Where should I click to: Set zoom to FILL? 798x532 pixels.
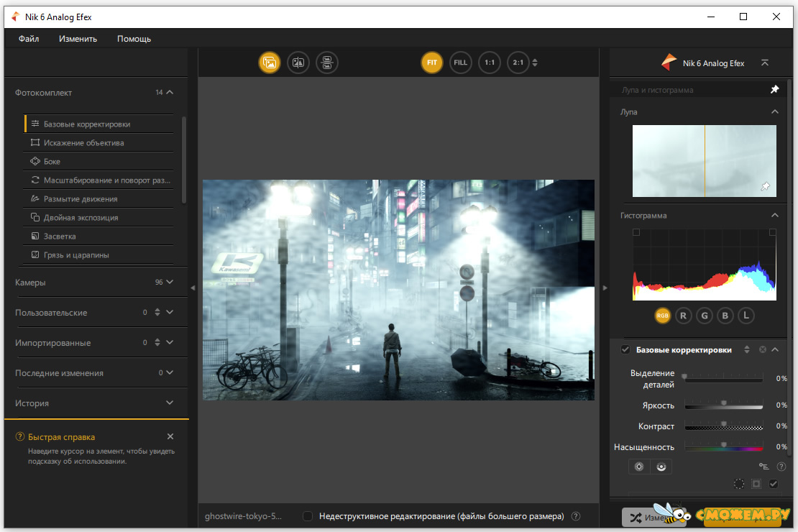tap(461, 63)
